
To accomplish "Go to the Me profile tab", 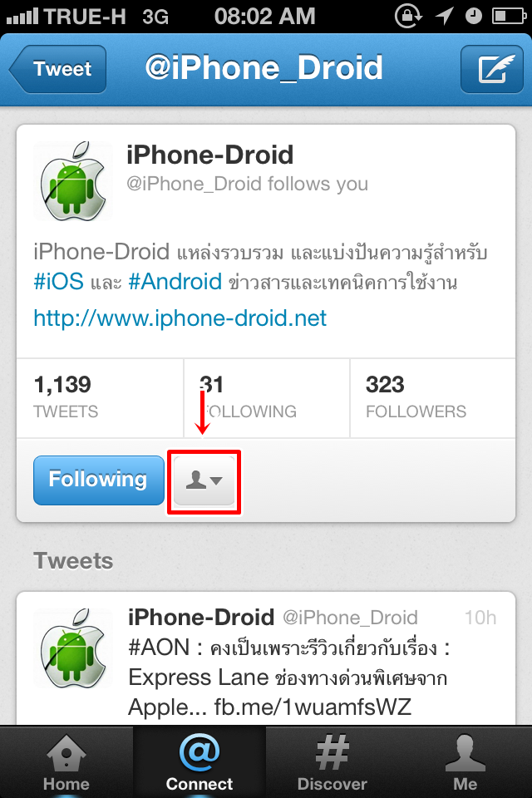I will 465,762.
